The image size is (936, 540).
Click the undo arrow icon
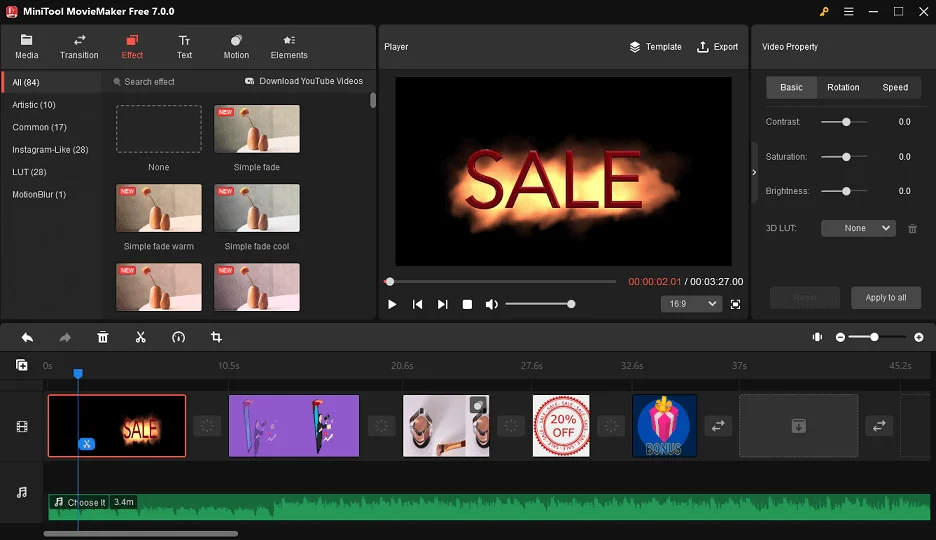tap(27, 338)
